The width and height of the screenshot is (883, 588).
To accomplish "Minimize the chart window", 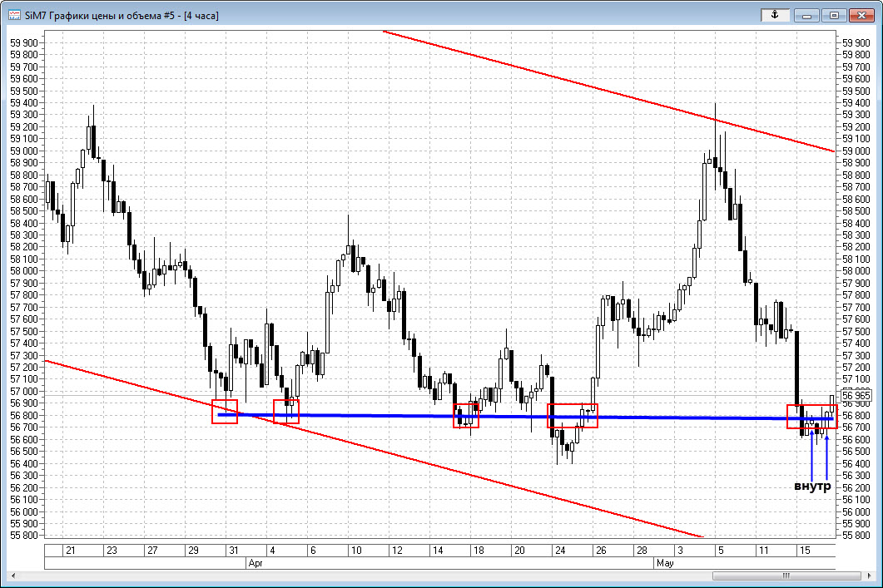I will 806,14.
